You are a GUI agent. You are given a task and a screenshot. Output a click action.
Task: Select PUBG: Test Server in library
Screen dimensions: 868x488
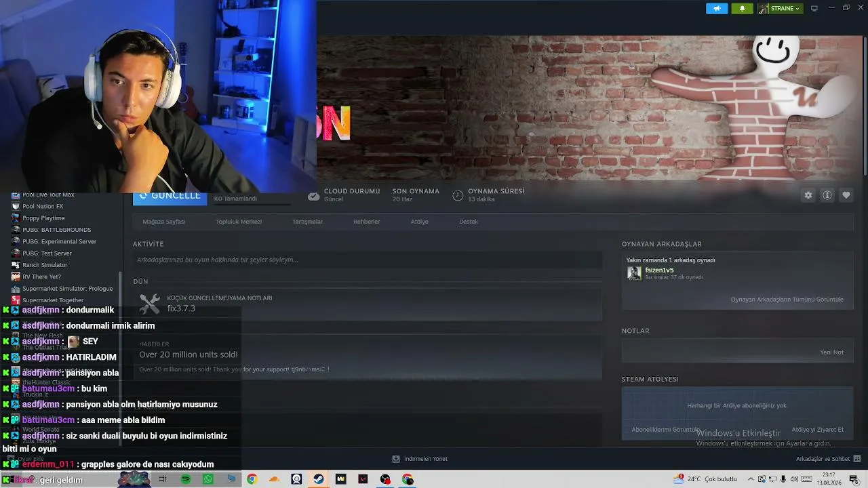(x=47, y=253)
